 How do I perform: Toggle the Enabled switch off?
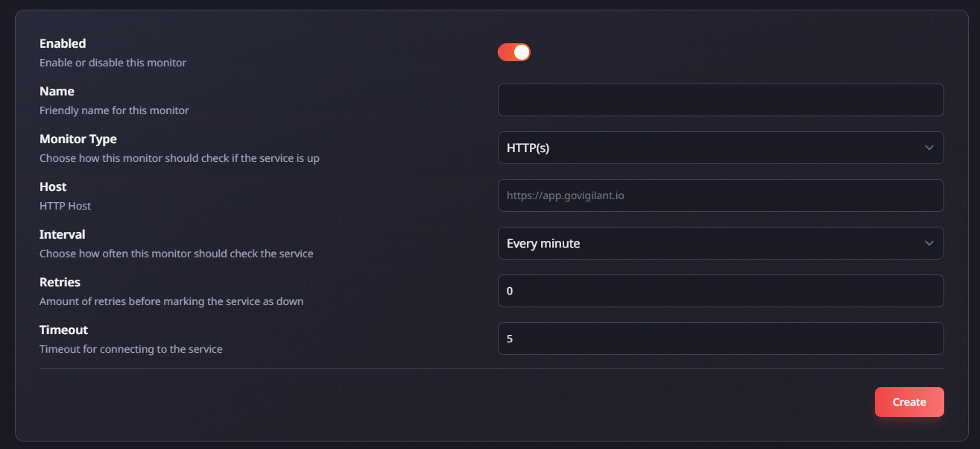coord(513,52)
